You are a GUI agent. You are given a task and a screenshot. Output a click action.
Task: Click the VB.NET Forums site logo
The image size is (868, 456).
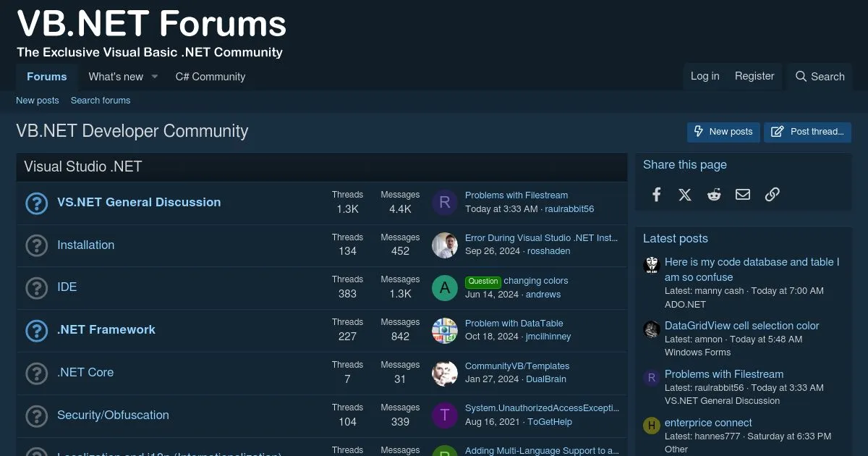point(151,33)
